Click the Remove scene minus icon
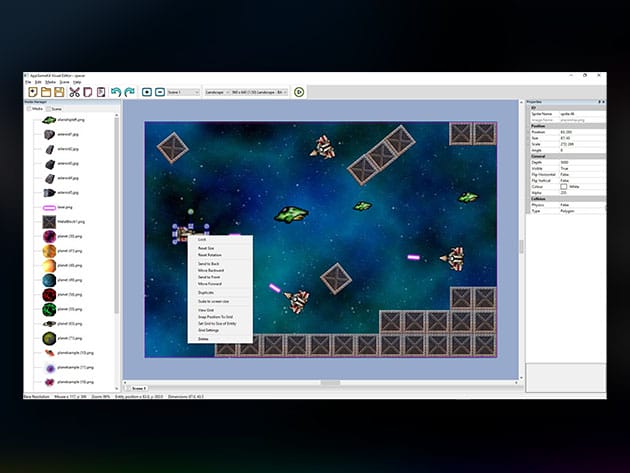630x473 pixels. point(161,92)
